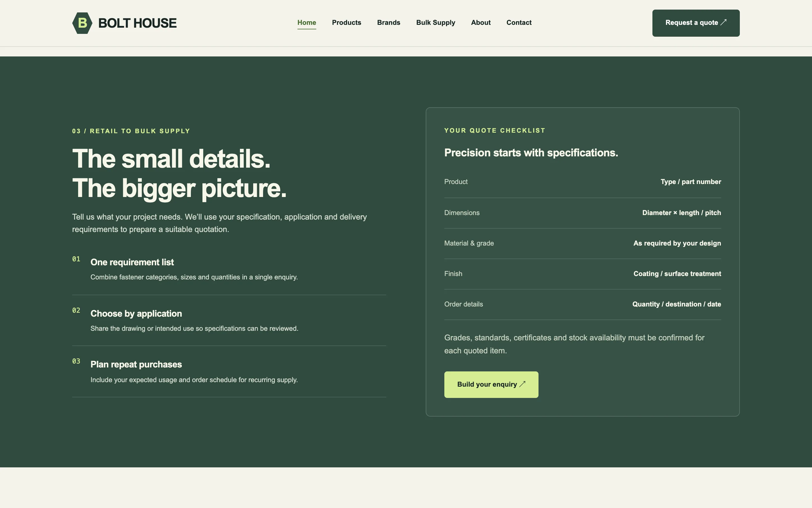Click arrow icon in Request a quote
This screenshot has height=508, width=812.
(723, 22)
